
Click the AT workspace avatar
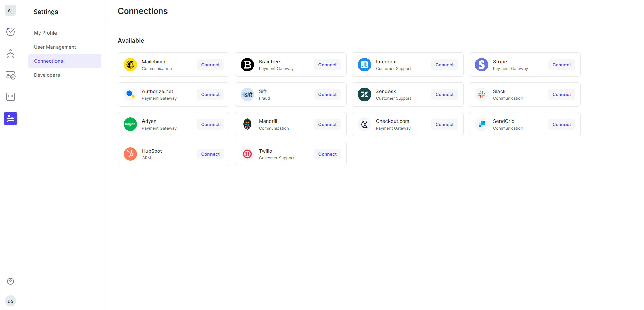pos(10,10)
